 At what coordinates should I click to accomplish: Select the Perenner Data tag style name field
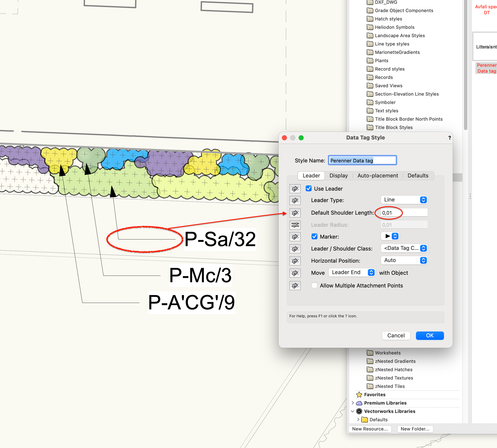(362, 160)
